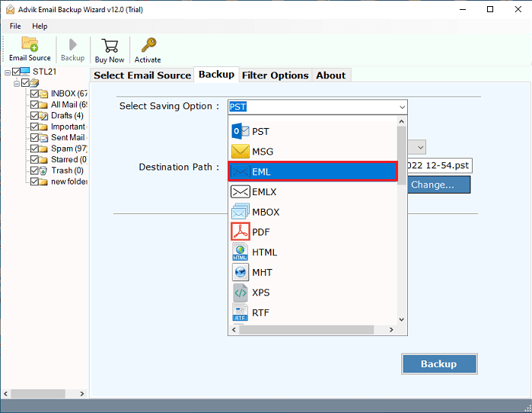Screen dimensions: 532x413
Task: Click the Backup play icon in toolbar
Action: (x=72, y=44)
